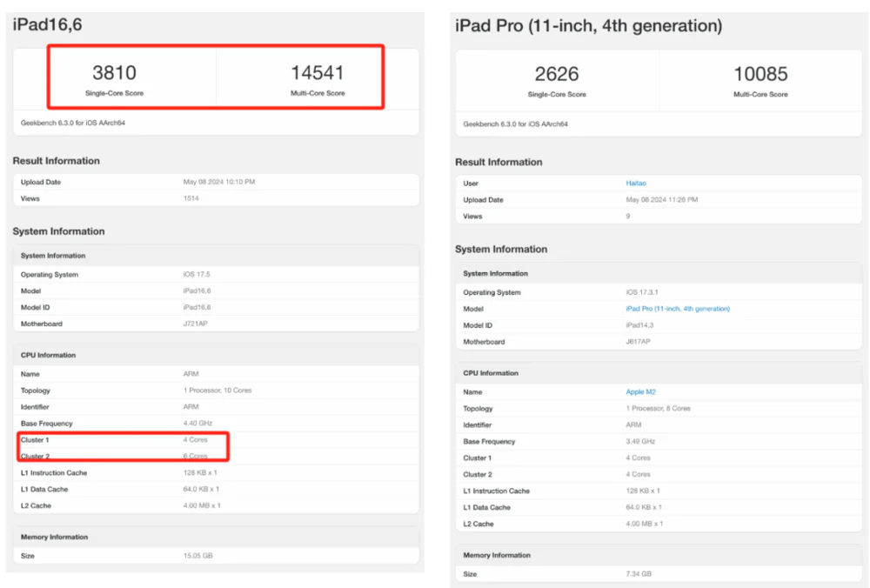This screenshot has width=870, height=588.
Task: Select the 4.40 GHz base frequency value
Action: click(197, 424)
